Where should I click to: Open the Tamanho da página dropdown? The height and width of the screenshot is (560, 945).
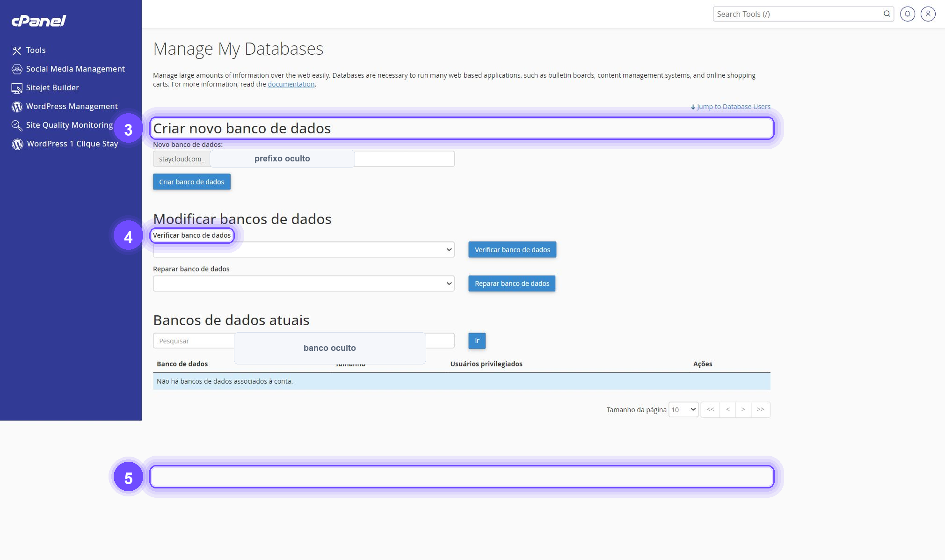(x=683, y=410)
